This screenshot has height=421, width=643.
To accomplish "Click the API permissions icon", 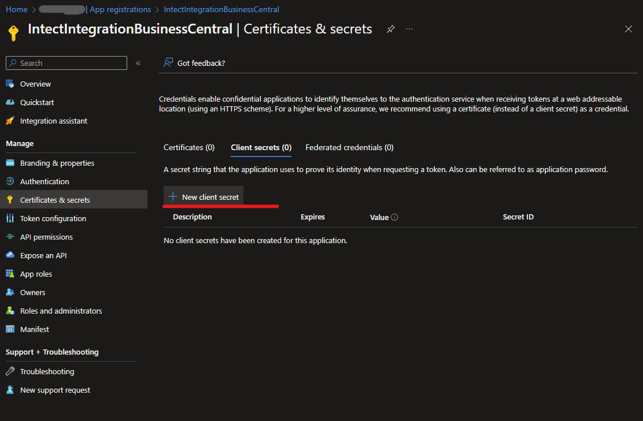I will tap(10, 237).
